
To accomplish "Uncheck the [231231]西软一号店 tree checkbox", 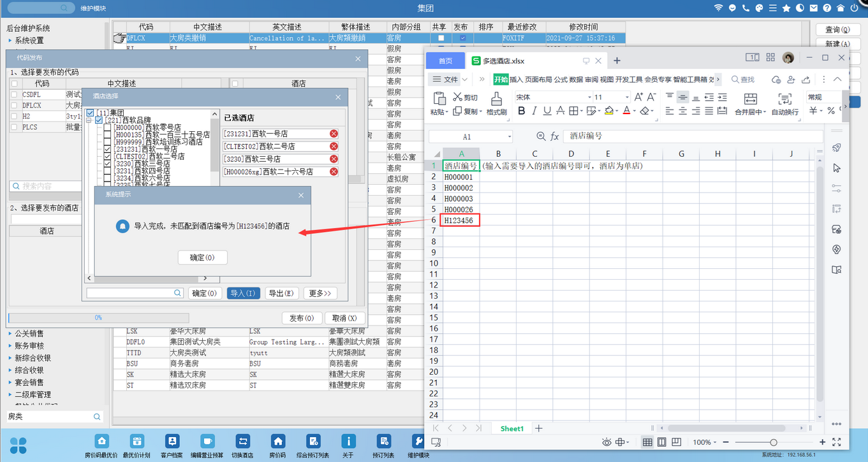I will coord(107,149).
